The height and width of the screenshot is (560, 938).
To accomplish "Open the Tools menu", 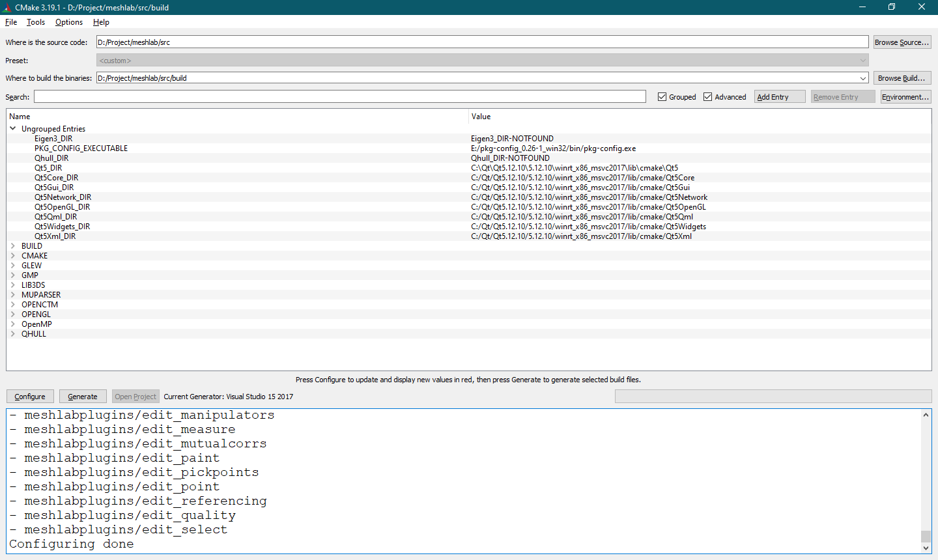I will coord(35,21).
